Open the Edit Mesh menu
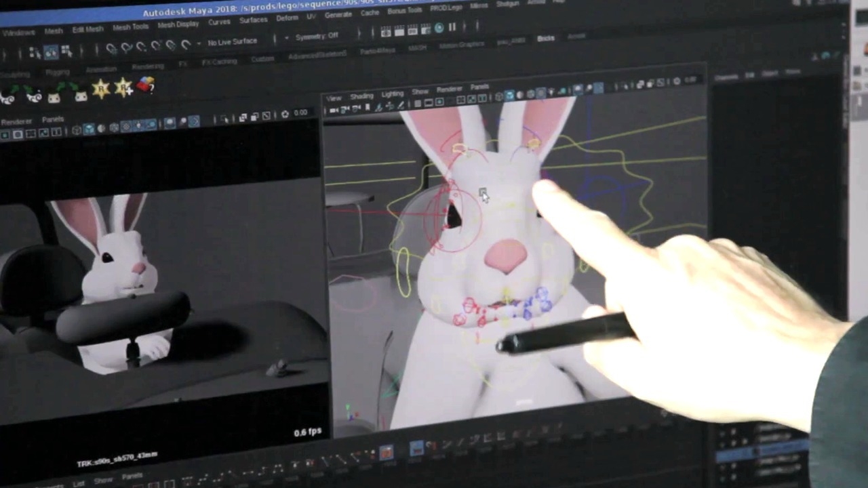 [87, 29]
